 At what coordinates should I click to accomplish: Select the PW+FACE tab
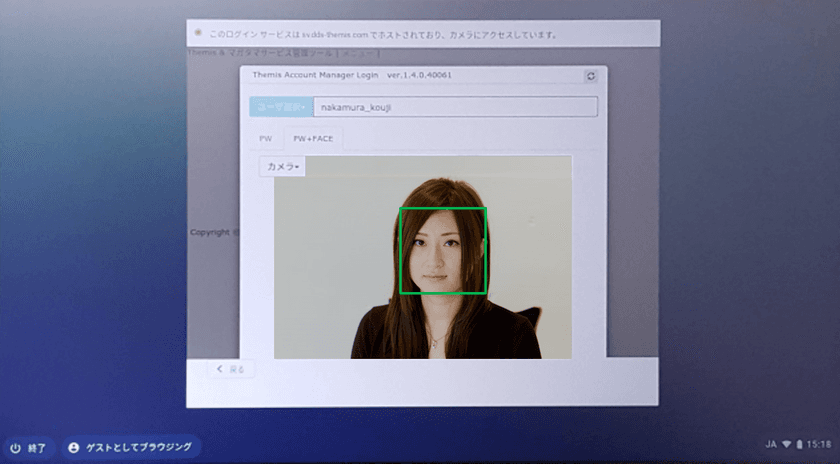point(313,139)
